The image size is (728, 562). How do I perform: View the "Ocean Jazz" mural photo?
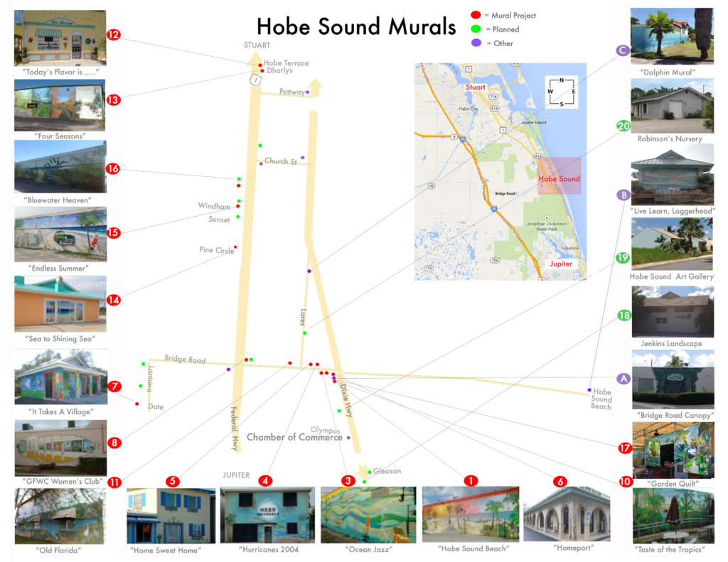click(368, 515)
